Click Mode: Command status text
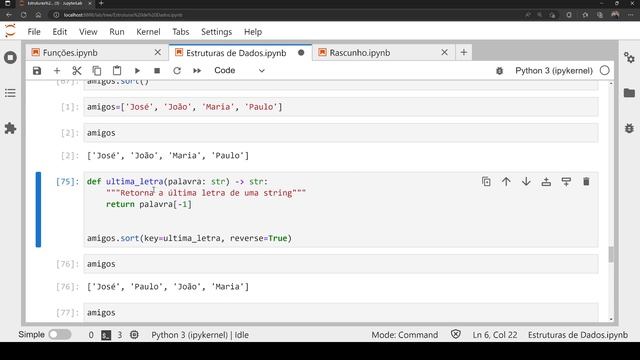The height and width of the screenshot is (360, 640). pyautogui.click(x=404, y=335)
